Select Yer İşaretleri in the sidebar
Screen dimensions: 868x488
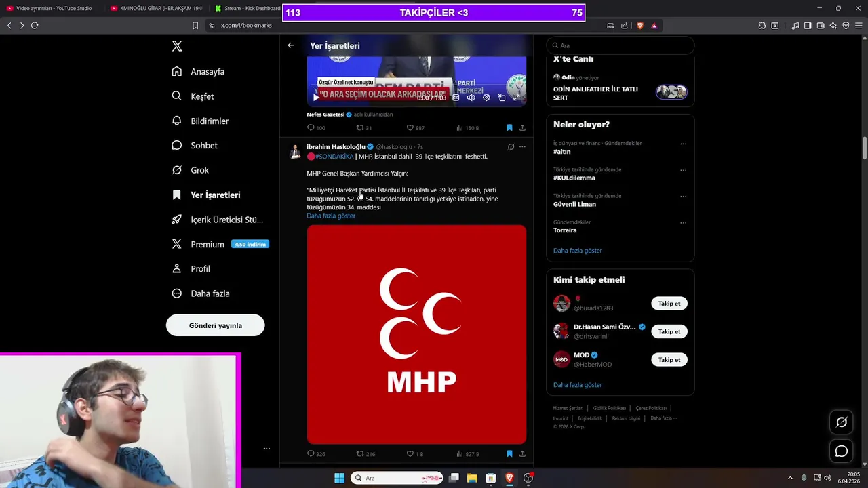(x=205, y=195)
